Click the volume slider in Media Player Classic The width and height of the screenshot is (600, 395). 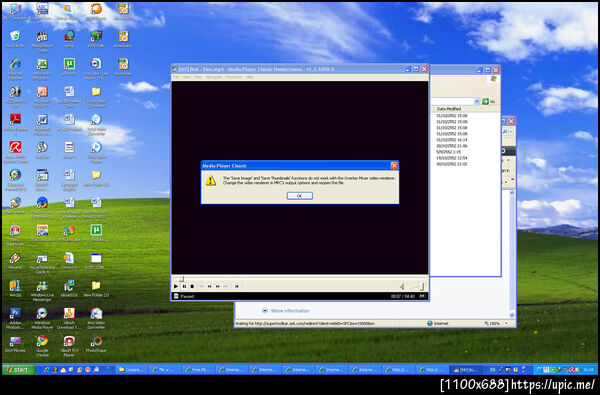click(417, 286)
